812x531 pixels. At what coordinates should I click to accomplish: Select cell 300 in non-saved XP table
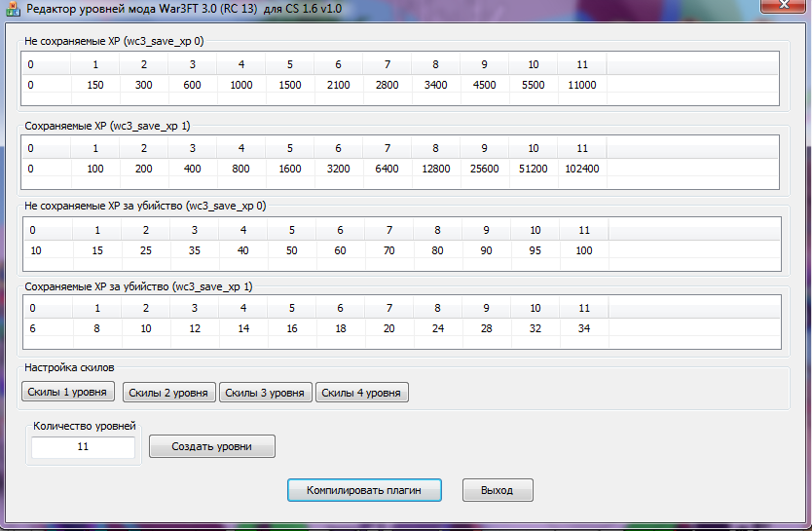(x=144, y=85)
